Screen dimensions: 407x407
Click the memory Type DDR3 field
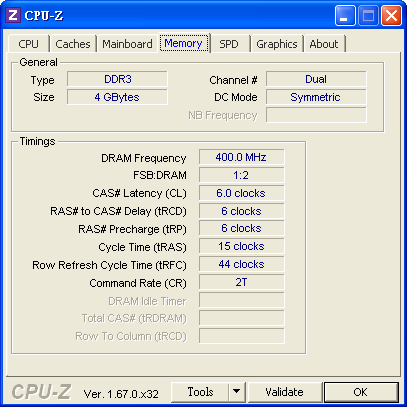click(117, 79)
